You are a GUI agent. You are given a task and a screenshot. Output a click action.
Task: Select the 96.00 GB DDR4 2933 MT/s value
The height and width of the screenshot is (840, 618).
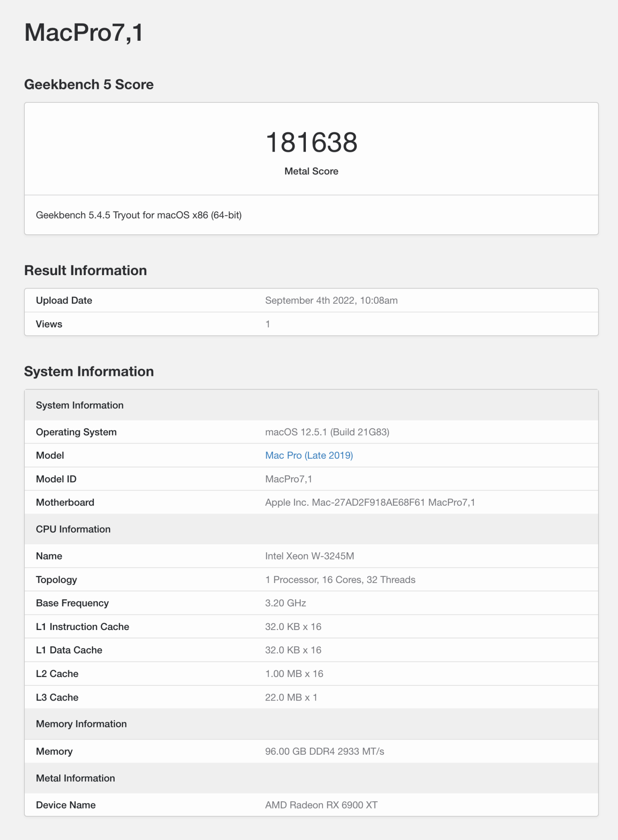325,751
